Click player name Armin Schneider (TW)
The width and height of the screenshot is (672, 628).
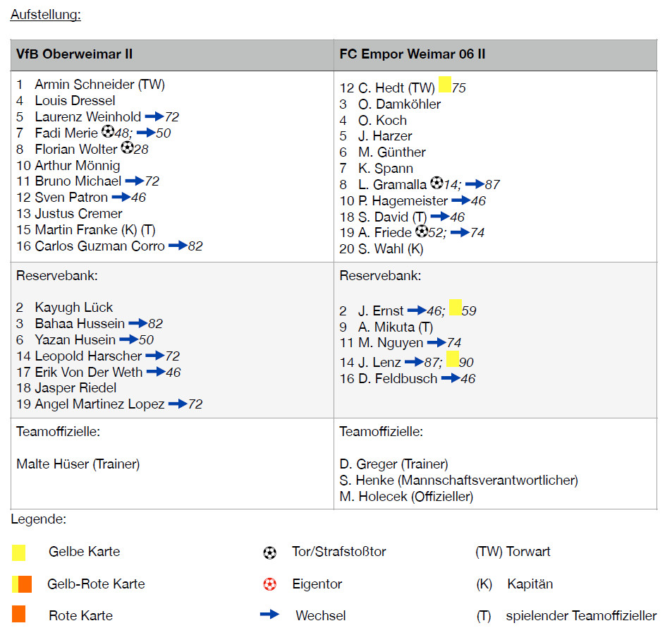coord(99,85)
